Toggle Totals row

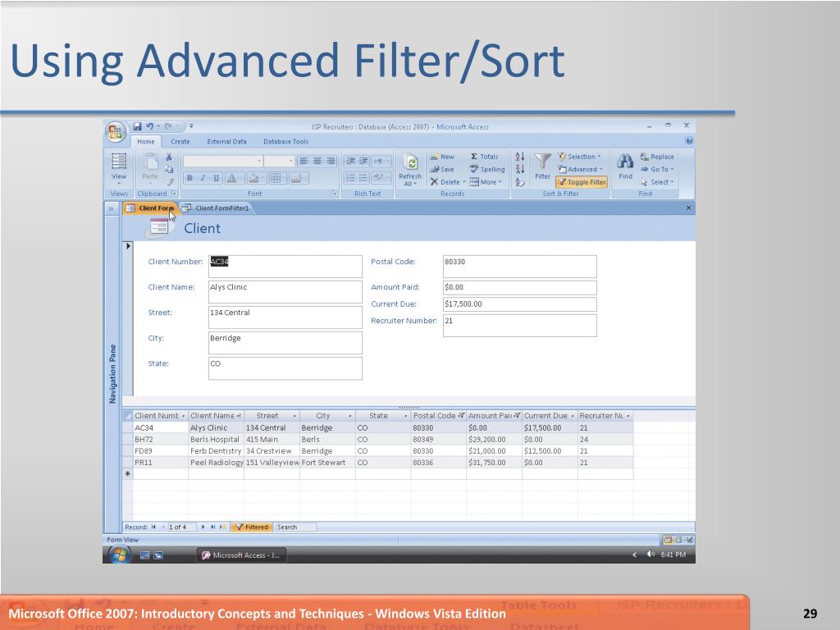coord(484,157)
